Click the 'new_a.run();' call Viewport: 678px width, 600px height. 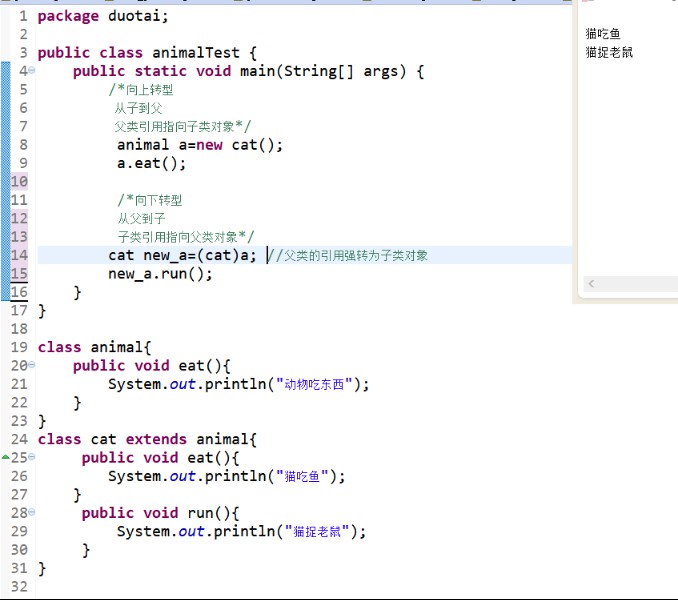[x=160, y=274]
